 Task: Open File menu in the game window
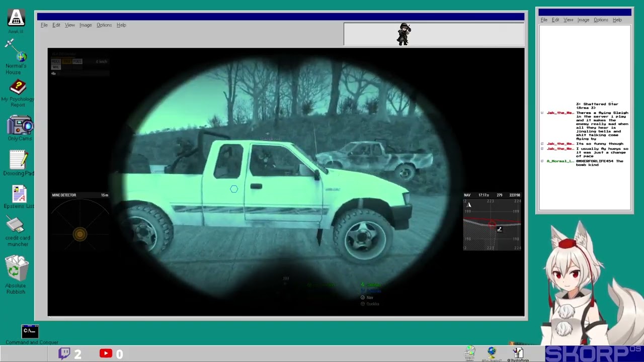click(44, 25)
